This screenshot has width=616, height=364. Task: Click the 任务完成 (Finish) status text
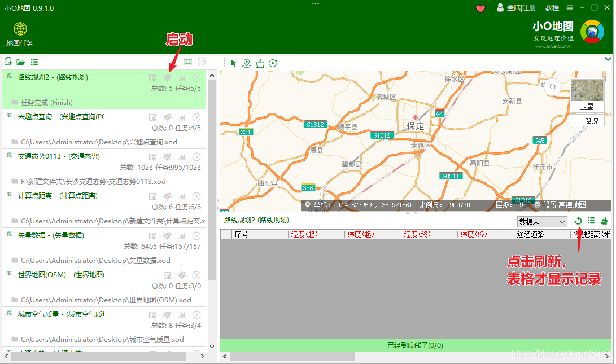coord(47,103)
